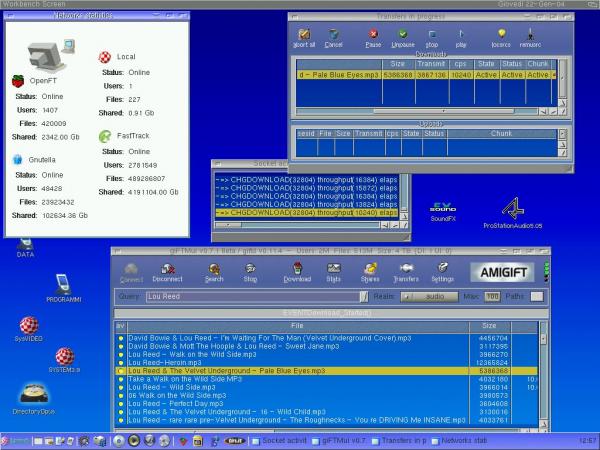Click the Stop icon in giFTMui toolbar

pos(250,273)
